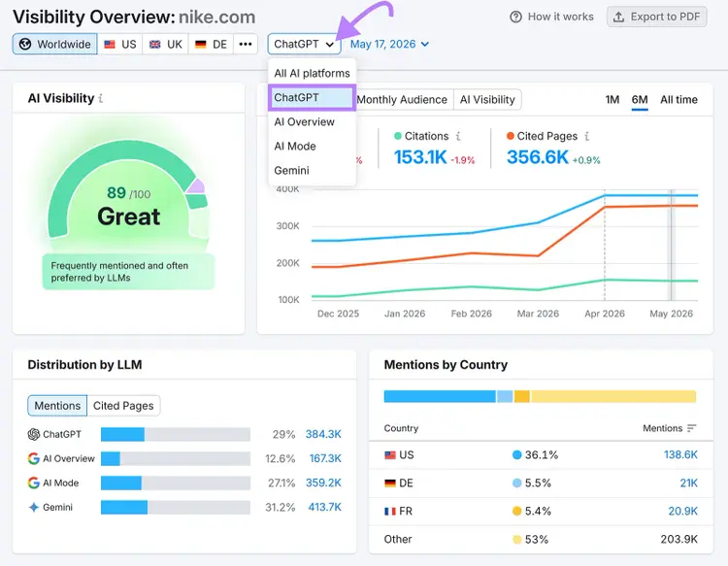Screen dimensions: 728x566
Task: Open the more regions ellipsis menu
Action: 246,44
